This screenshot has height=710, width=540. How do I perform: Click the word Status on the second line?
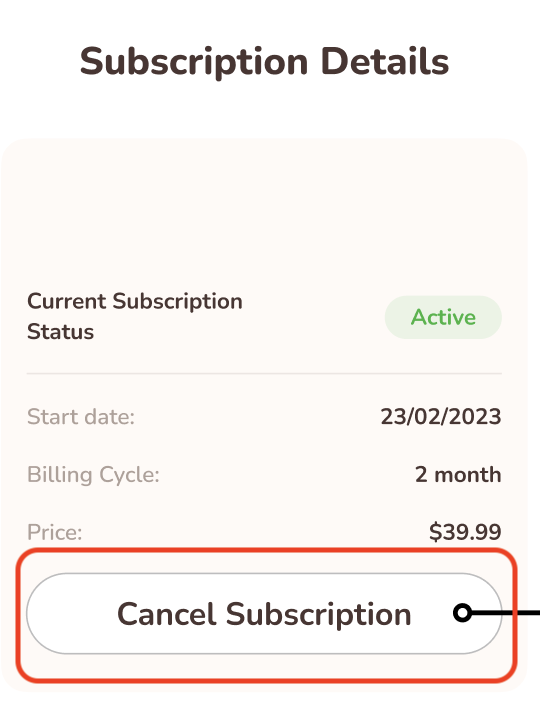[61, 331]
